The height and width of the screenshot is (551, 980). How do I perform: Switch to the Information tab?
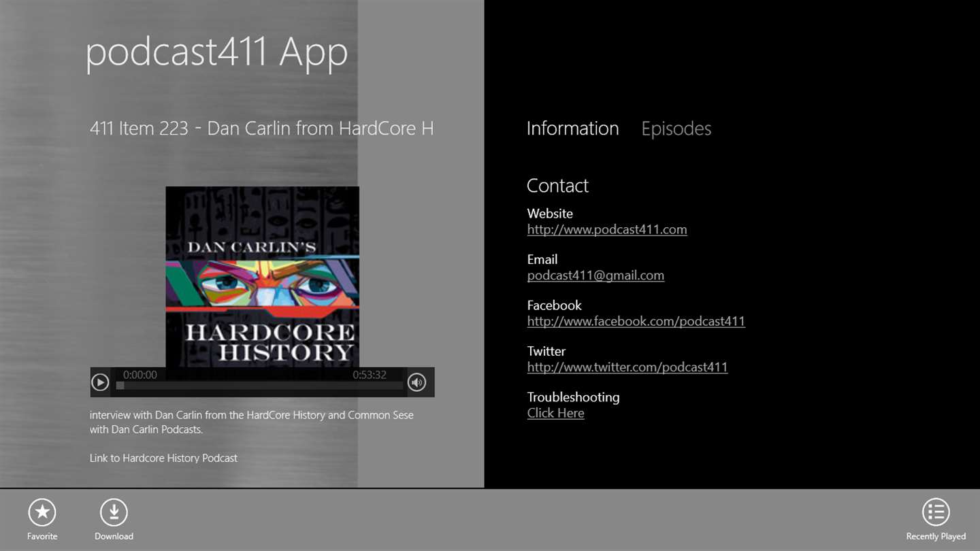click(x=572, y=129)
